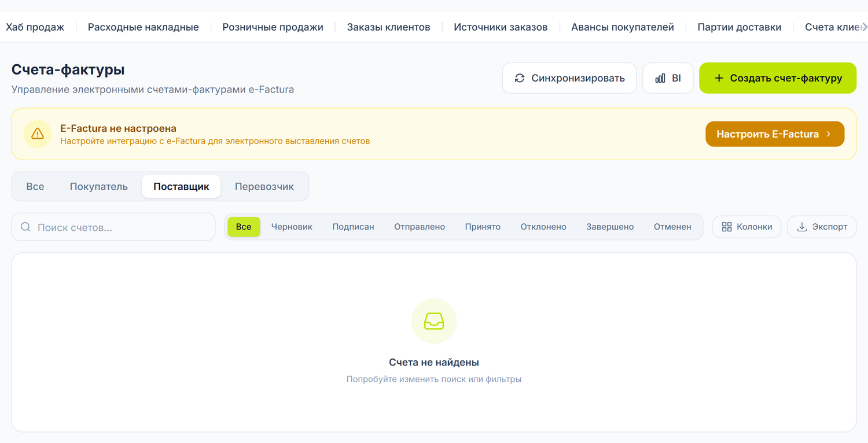Click the E-Factura не настроена title
Image resolution: width=868 pixels, height=443 pixels.
(x=118, y=128)
